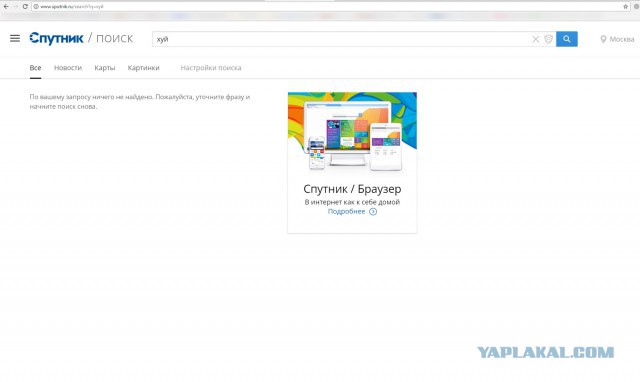
Task: Select the Все tab
Action: [35, 68]
